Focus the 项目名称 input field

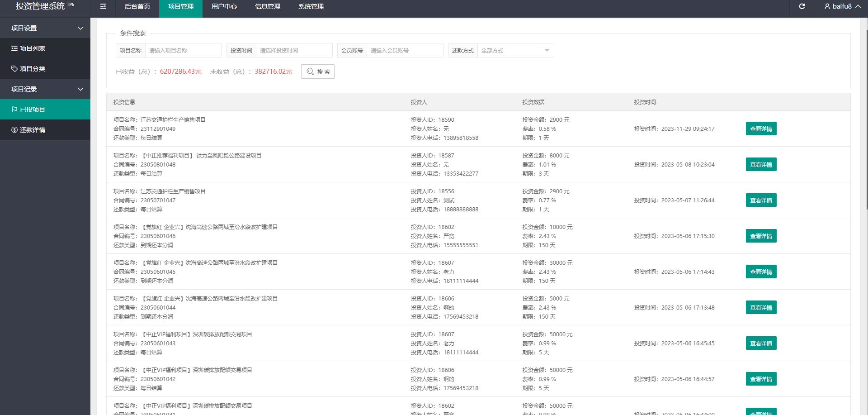(183, 50)
